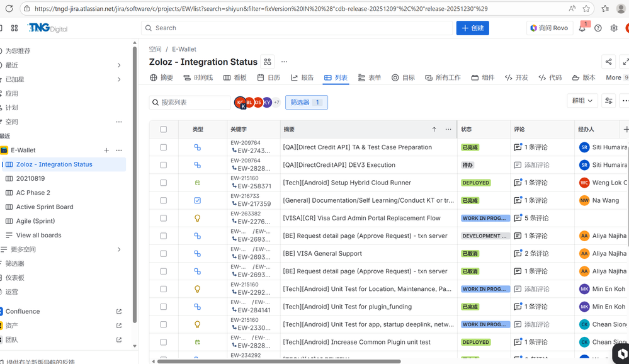
Task: Open the 空间 section more options ellipsis
Action: tap(119, 122)
